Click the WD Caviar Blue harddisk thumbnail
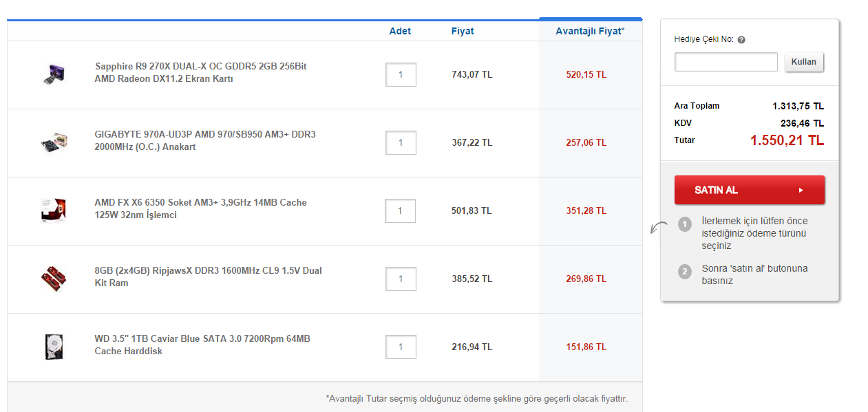This screenshot has width=868, height=412. 53,346
